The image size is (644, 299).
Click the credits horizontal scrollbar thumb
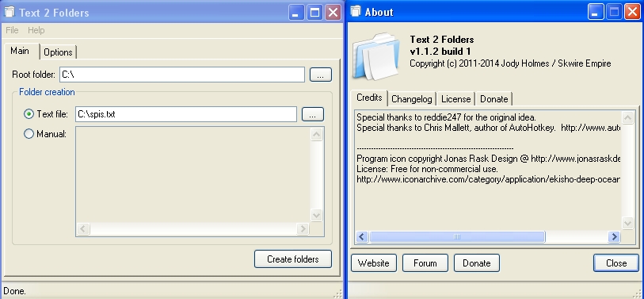tap(457, 237)
